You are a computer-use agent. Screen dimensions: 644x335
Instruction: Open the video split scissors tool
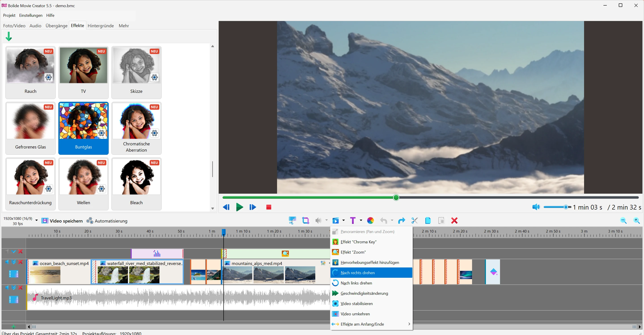click(x=292, y=221)
